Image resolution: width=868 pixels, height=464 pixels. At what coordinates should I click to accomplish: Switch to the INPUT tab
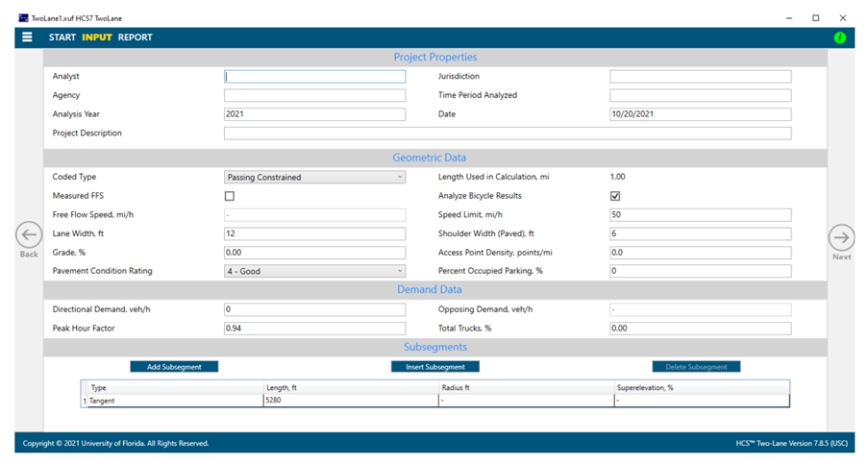pyautogui.click(x=97, y=37)
